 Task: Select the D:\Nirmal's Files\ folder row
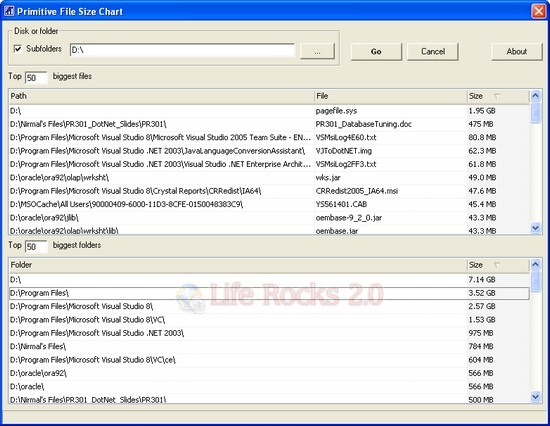tap(269, 346)
